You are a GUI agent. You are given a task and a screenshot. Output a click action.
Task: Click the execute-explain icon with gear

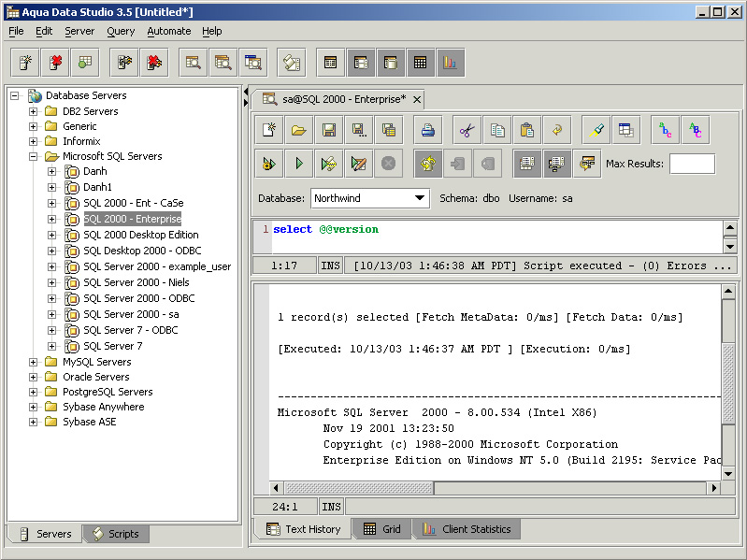pyautogui.click(x=269, y=164)
